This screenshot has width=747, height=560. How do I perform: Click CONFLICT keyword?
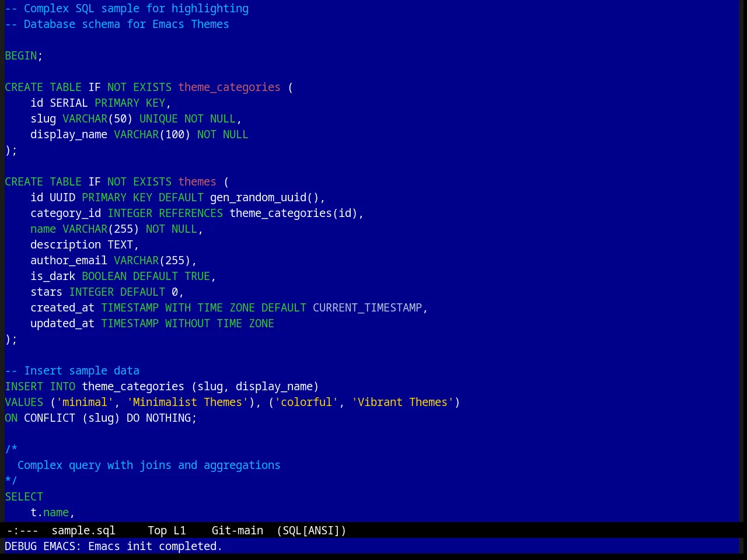point(50,418)
